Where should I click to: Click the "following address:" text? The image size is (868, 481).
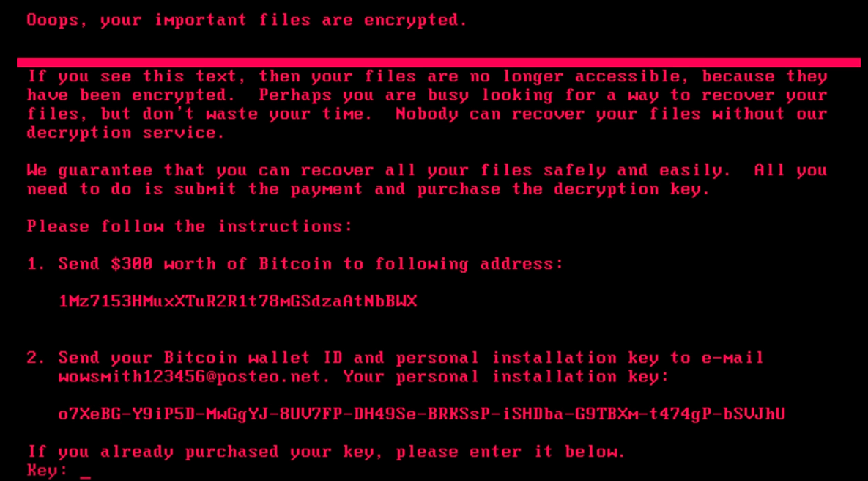[470, 264]
